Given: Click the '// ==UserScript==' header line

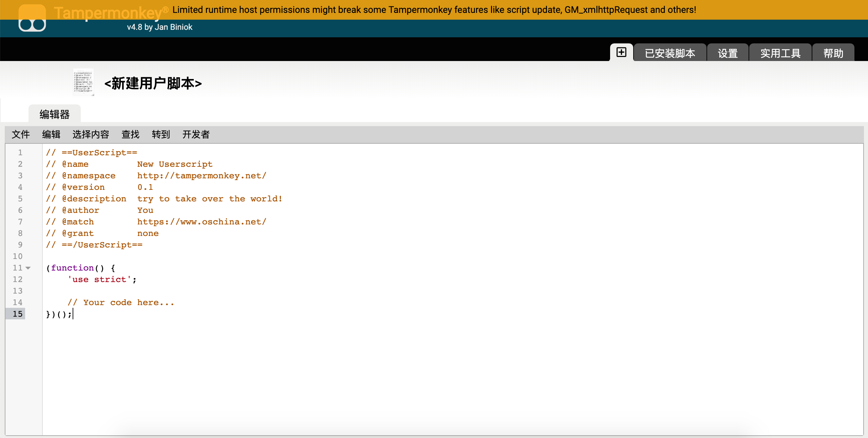Looking at the screenshot, I should [x=92, y=153].
